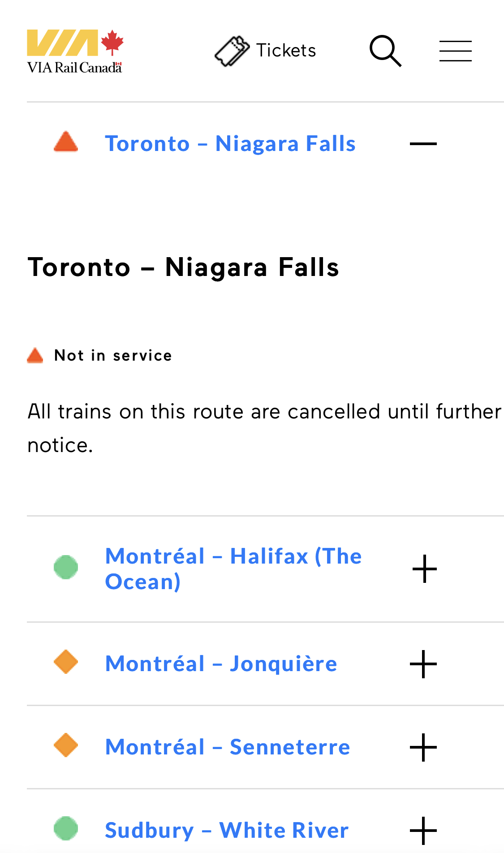Expand the Montréal – Senneterre section
The height and width of the screenshot is (853, 504).
click(423, 747)
